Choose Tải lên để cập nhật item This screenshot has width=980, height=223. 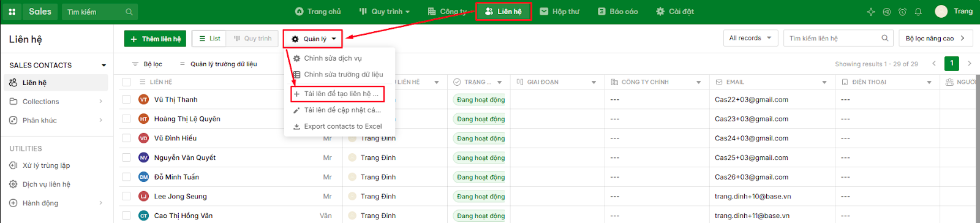[x=340, y=110]
